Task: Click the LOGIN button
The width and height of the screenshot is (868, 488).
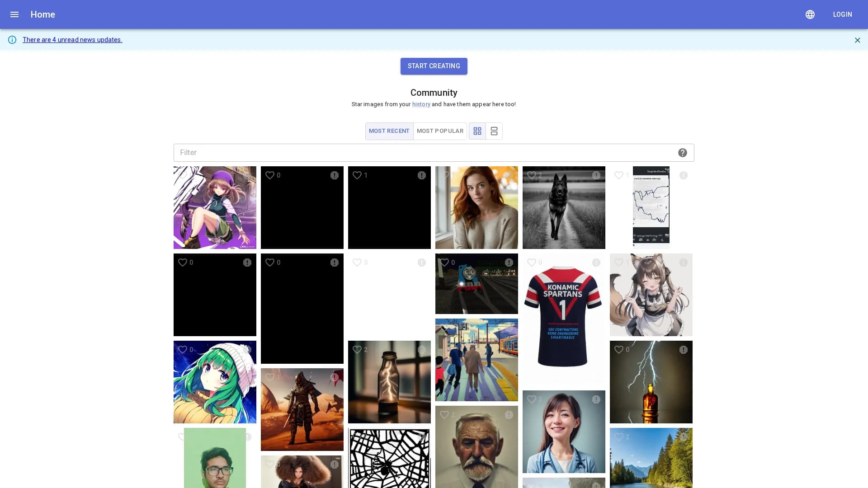Action: [843, 14]
